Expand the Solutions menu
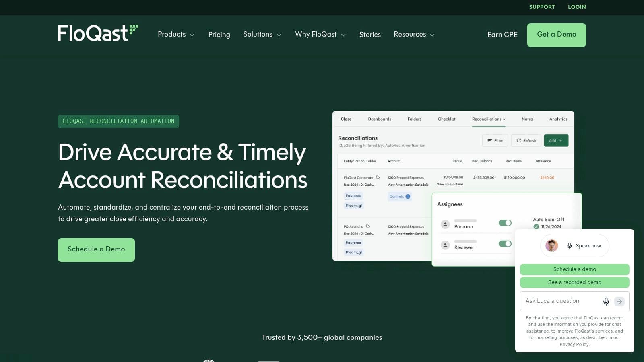644x362 pixels. [x=262, y=35]
